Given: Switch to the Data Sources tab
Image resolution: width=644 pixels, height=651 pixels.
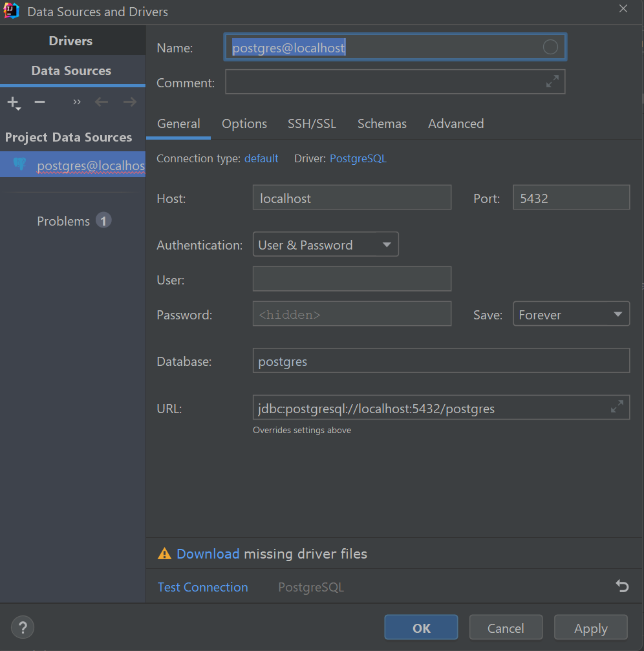Looking at the screenshot, I should click(71, 70).
